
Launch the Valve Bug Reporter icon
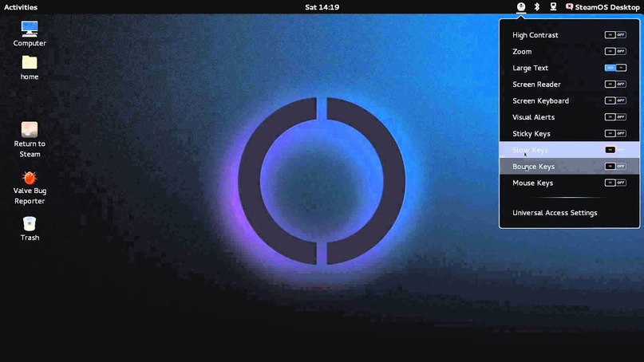click(x=30, y=188)
